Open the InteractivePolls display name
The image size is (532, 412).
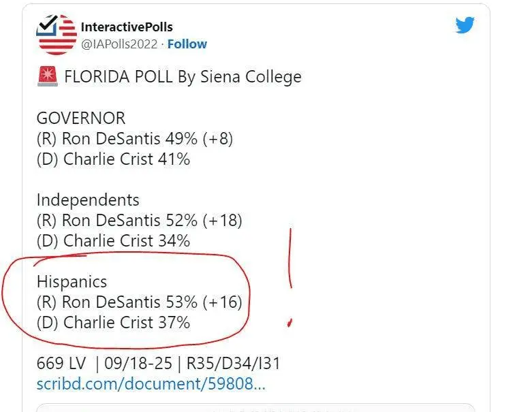[x=127, y=27]
